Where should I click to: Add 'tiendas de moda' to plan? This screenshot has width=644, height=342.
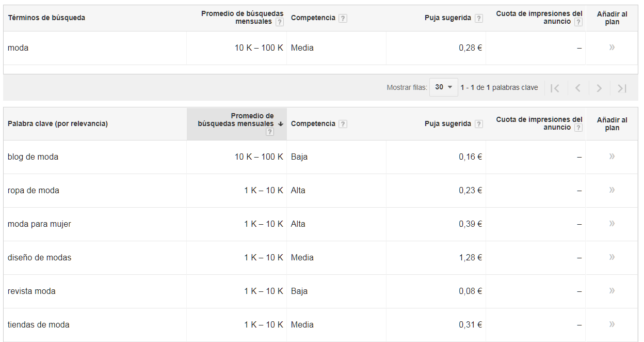point(611,324)
